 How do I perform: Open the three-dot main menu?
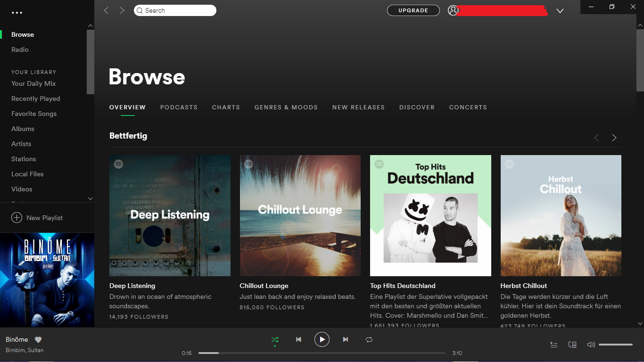[x=17, y=13]
